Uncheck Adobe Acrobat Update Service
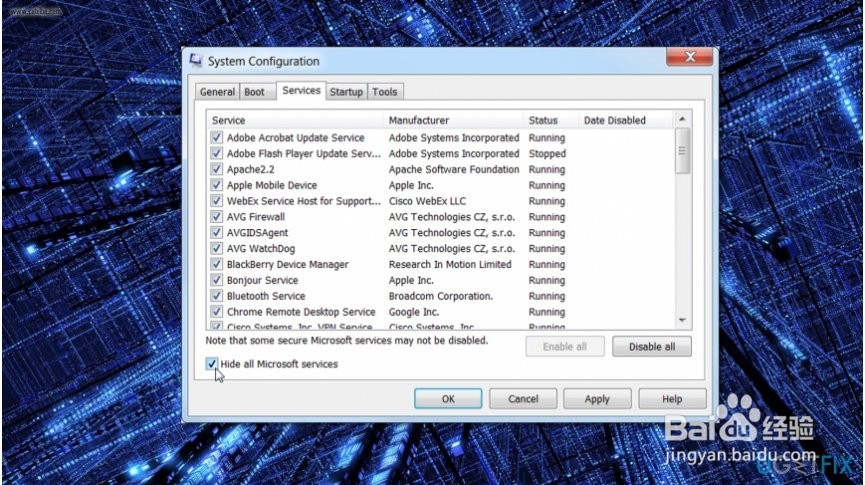The height and width of the screenshot is (485, 865). [216, 137]
